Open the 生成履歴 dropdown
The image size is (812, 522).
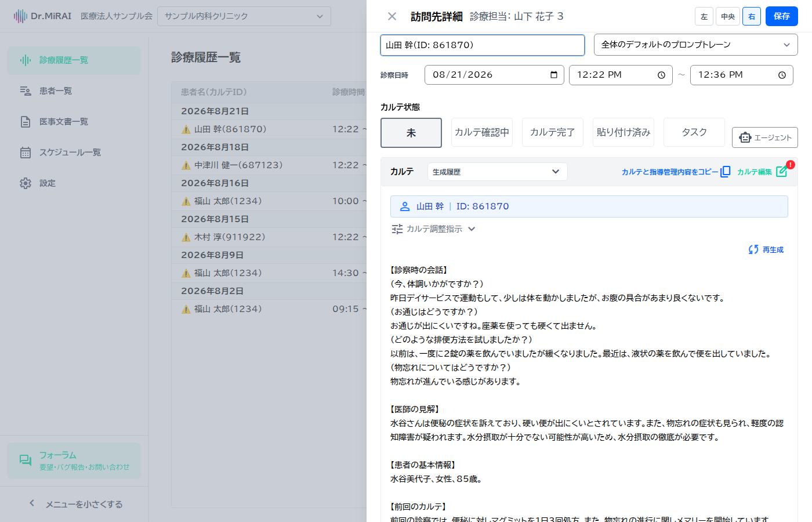[498, 172]
